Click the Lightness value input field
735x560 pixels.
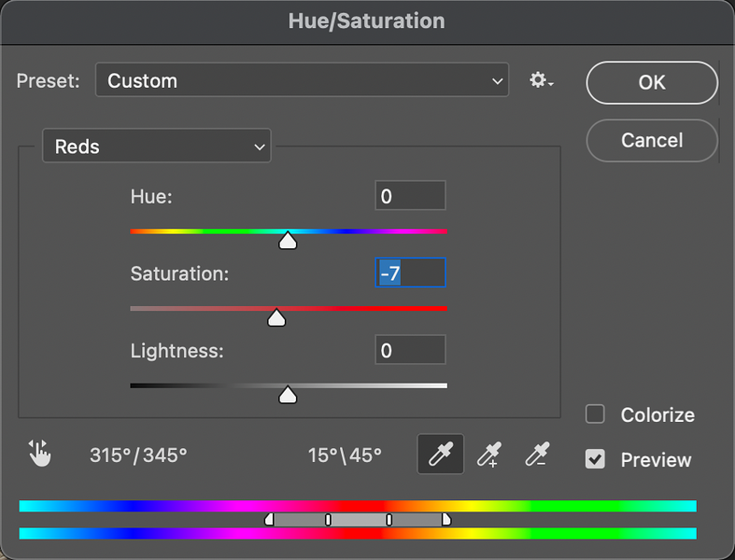pyautogui.click(x=410, y=350)
